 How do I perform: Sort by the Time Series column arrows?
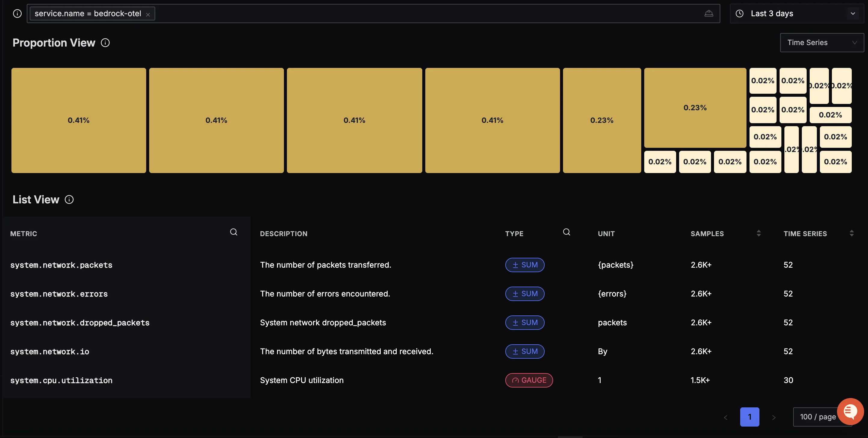click(x=851, y=233)
